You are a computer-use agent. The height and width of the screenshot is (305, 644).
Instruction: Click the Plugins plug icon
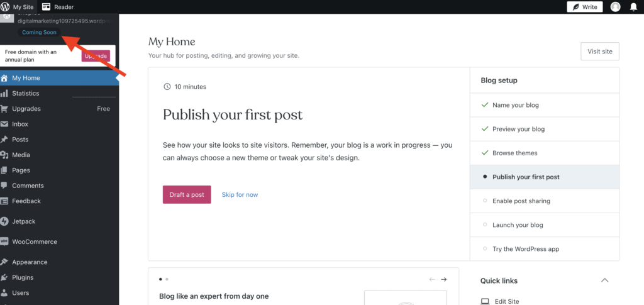[x=5, y=277]
